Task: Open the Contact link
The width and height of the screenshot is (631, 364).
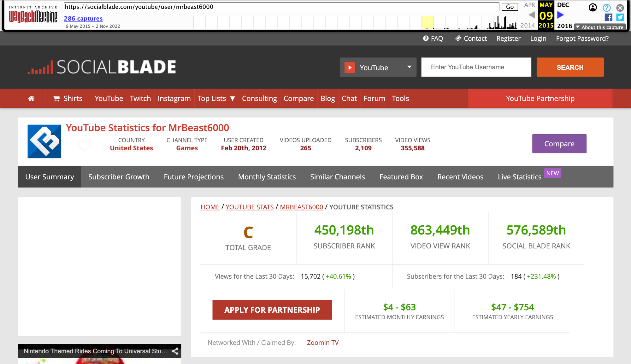Action: coord(471,38)
